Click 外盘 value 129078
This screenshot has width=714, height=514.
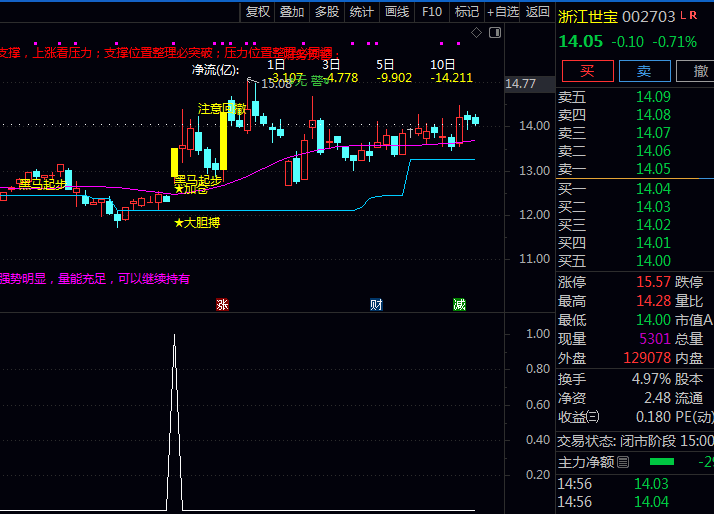coord(647,358)
